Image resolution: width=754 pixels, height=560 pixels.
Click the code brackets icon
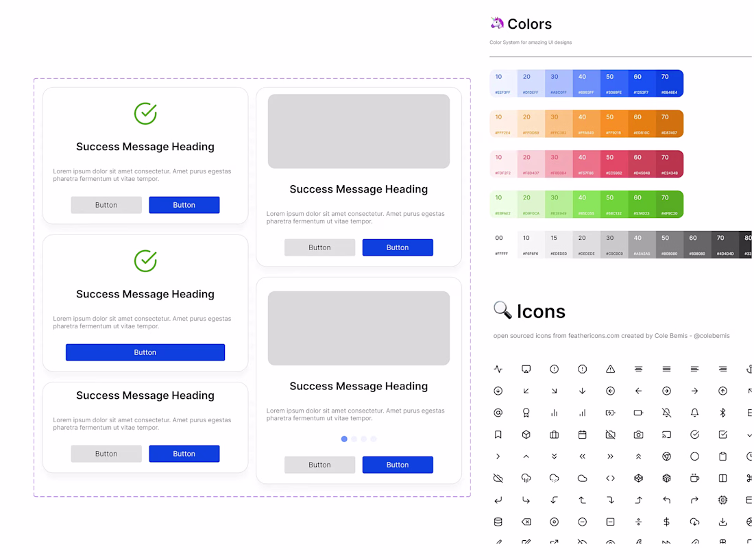[610, 478]
